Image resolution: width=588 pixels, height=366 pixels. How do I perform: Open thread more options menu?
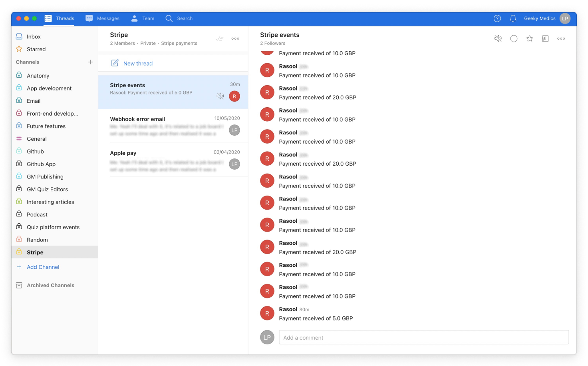click(561, 38)
